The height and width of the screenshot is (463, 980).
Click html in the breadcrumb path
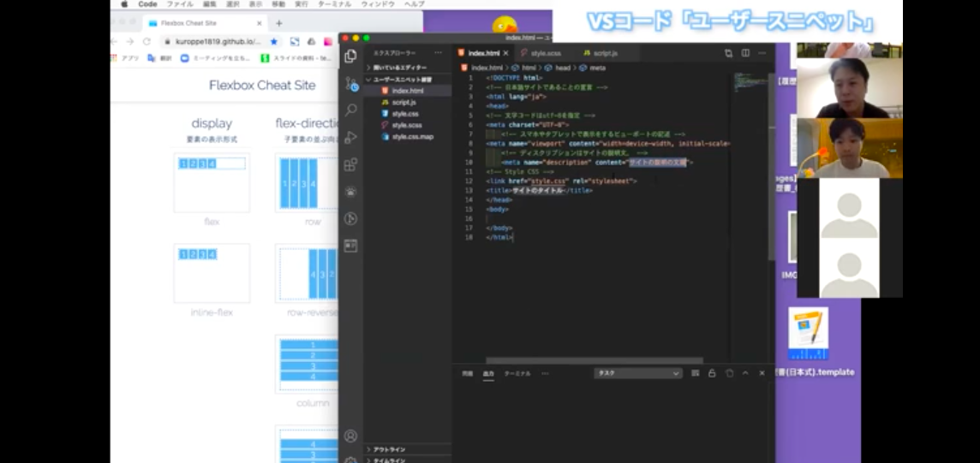pyautogui.click(x=529, y=68)
